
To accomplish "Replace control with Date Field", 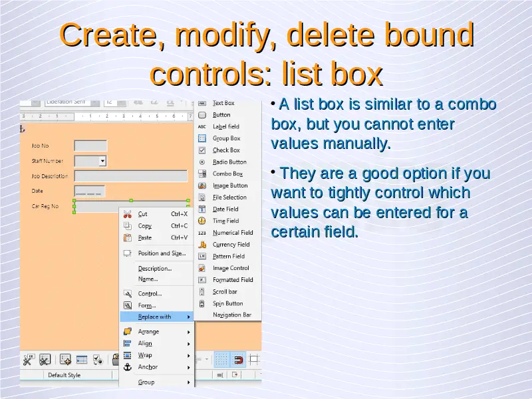I will [x=227, y=209].
